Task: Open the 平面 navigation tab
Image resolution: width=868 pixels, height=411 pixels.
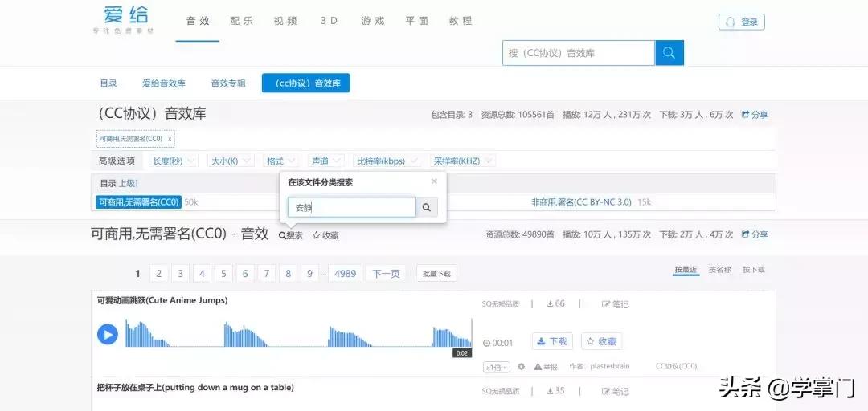Action: 416,21
